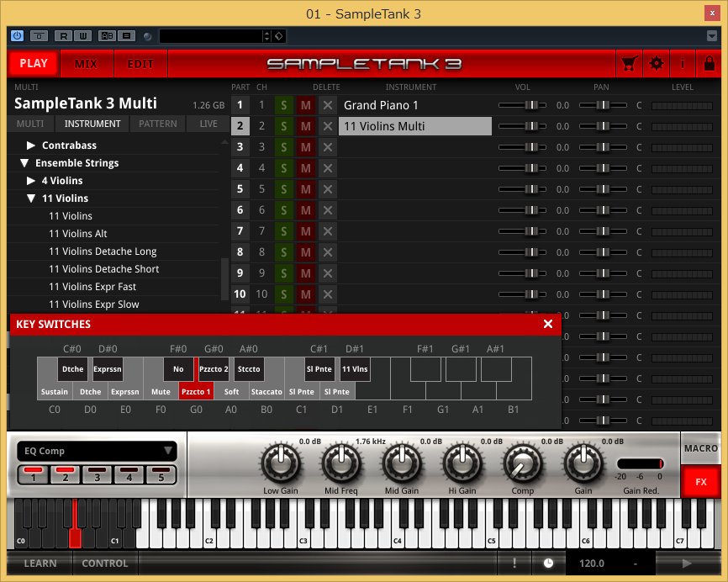Solo part 1 Grand Piano

(x=283, y=105)
